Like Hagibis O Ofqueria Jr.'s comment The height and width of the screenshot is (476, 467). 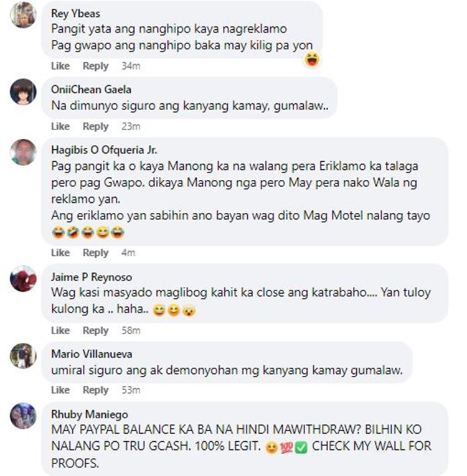(60, 253)
